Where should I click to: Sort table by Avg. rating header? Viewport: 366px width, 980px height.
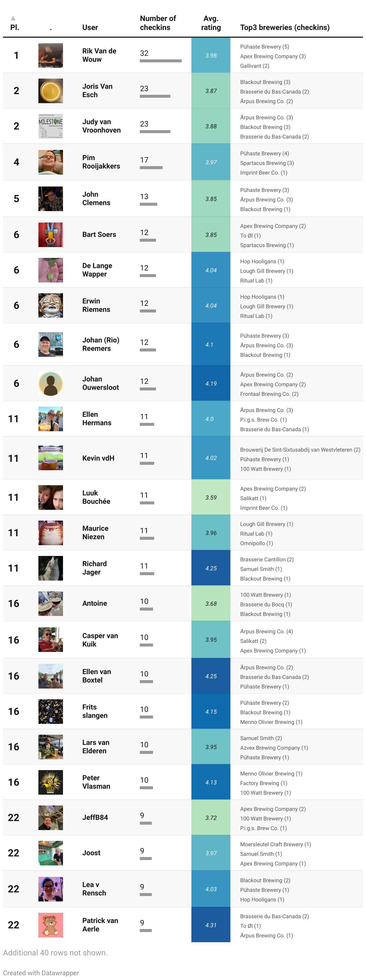211,23
